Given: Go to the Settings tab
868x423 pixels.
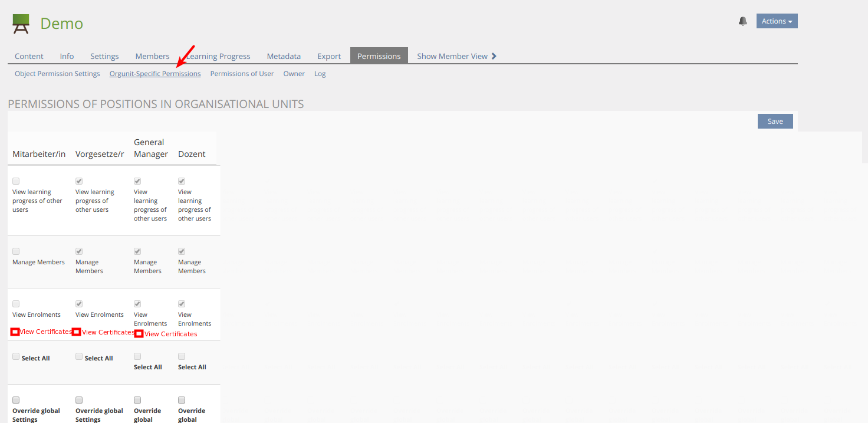Looking at the screenshot, I should click(x=104, y=56).
